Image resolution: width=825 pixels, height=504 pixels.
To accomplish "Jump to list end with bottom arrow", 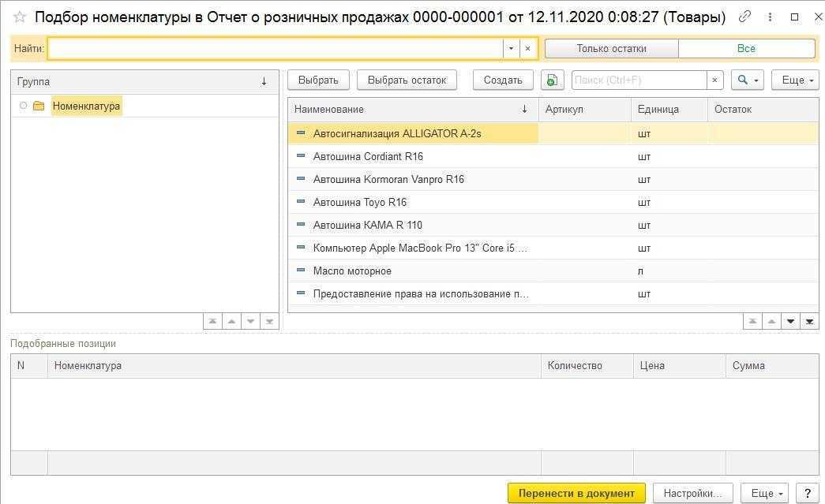I will coord(809,321).
